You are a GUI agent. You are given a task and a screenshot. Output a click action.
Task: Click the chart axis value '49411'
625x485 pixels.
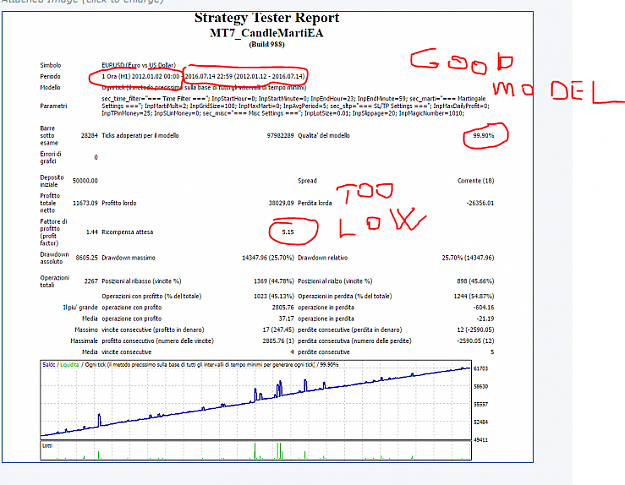coord(481,440)
